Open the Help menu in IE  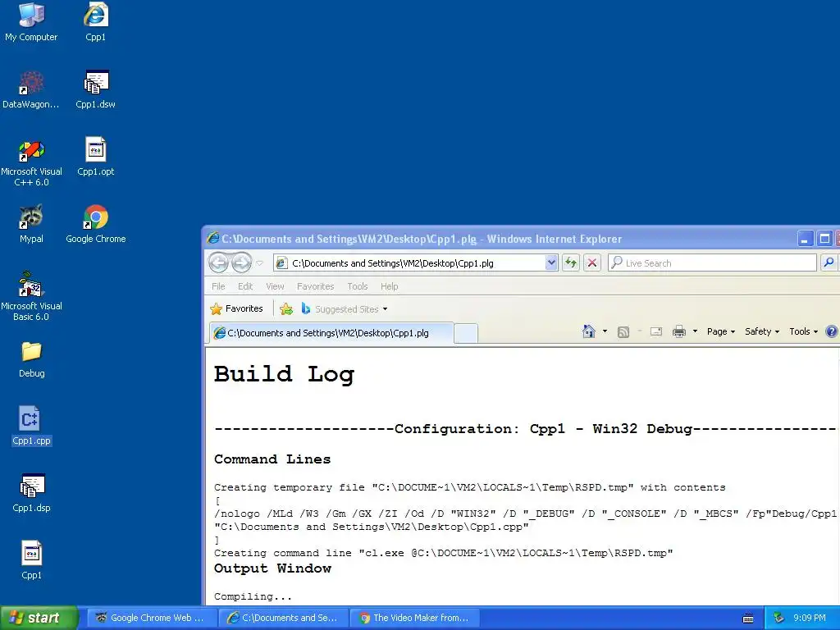389,286
